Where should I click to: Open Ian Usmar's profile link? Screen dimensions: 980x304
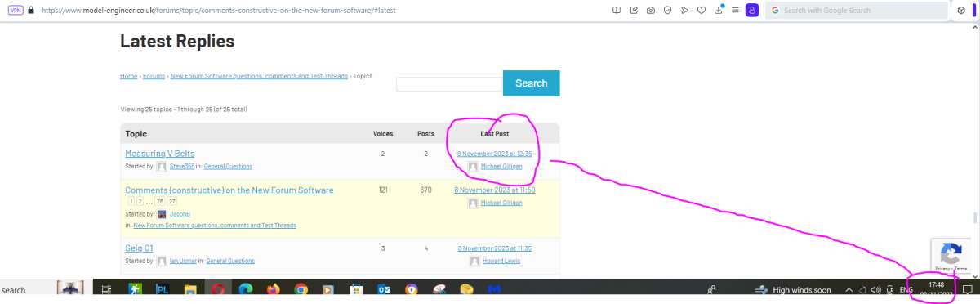pos(184,261)
